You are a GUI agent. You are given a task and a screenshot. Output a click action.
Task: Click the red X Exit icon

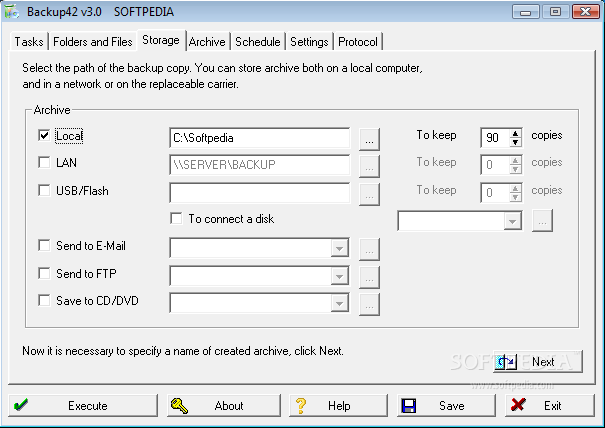518,405
